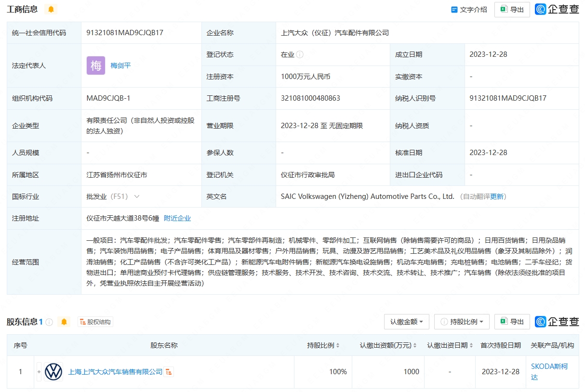Click the 企查查 logo in 股东信息 section

557,321
